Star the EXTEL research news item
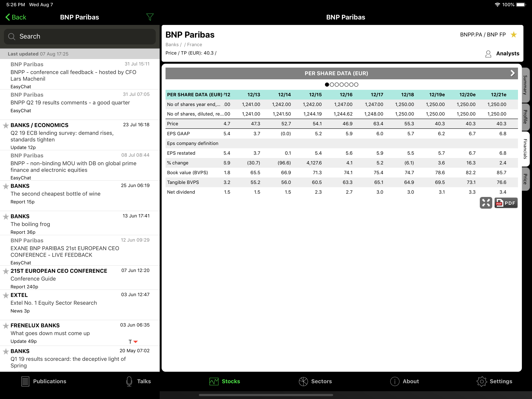The image size is (532, 399). 6,295
